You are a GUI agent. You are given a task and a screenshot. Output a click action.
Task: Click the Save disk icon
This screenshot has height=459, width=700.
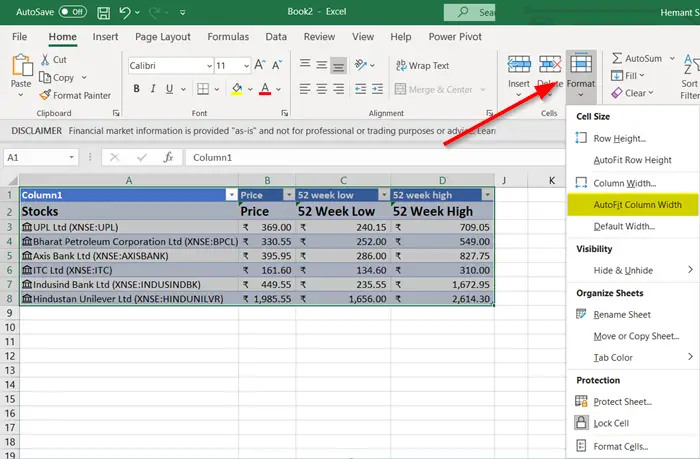pyautogui.click(x=104, y=13)
